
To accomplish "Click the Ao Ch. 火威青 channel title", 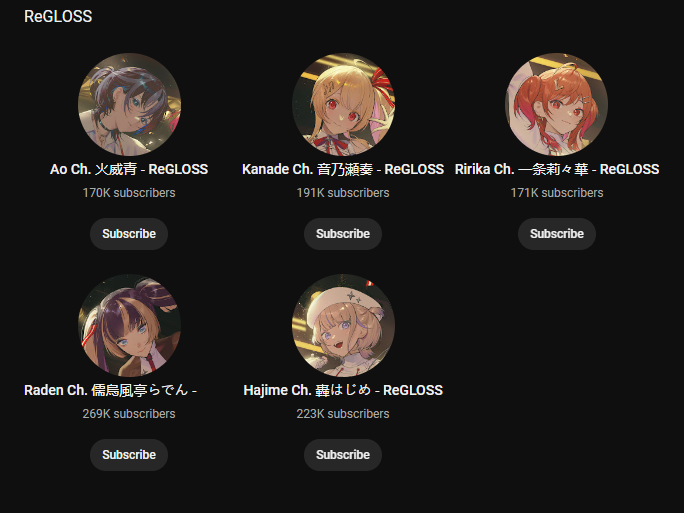I will tap(129, 169).
